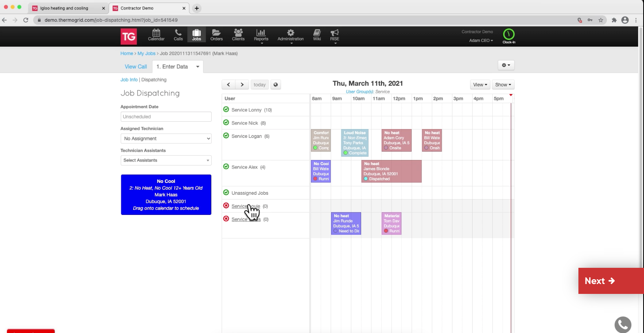Toggle Service Louie red X icon
Viewport: 644px width, 333px height.
[226, 205]
